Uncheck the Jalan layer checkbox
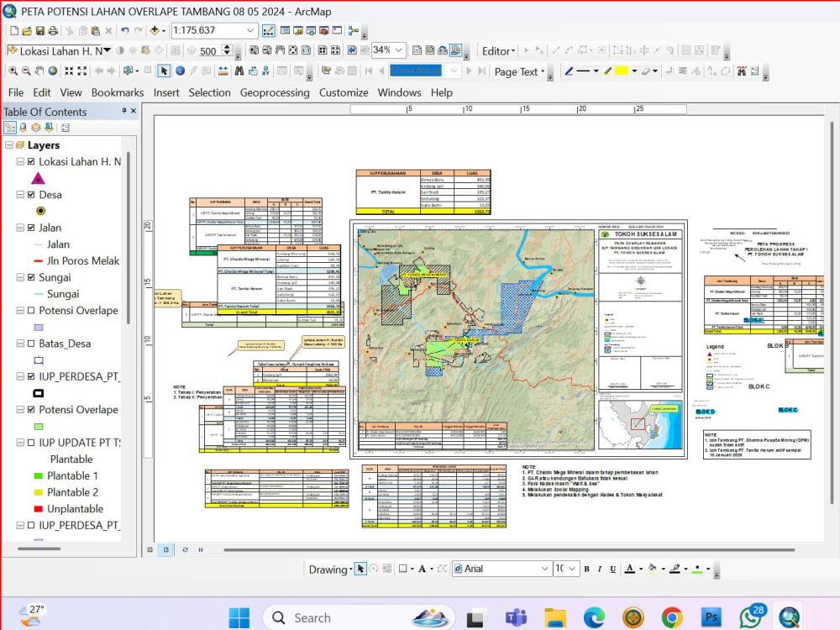Image resolution: width=840 pixels, height=630 pixels. [x=31, y=228]
